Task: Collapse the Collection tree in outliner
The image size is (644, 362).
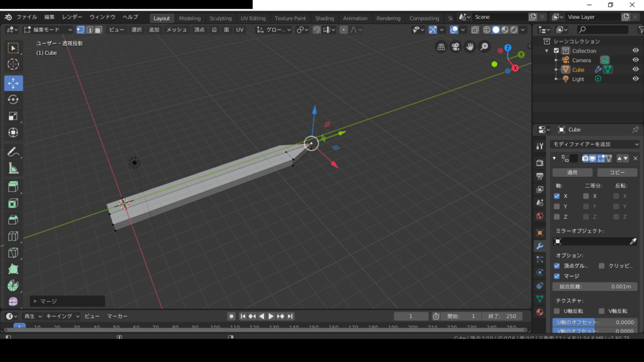Action: coord(548,51)
